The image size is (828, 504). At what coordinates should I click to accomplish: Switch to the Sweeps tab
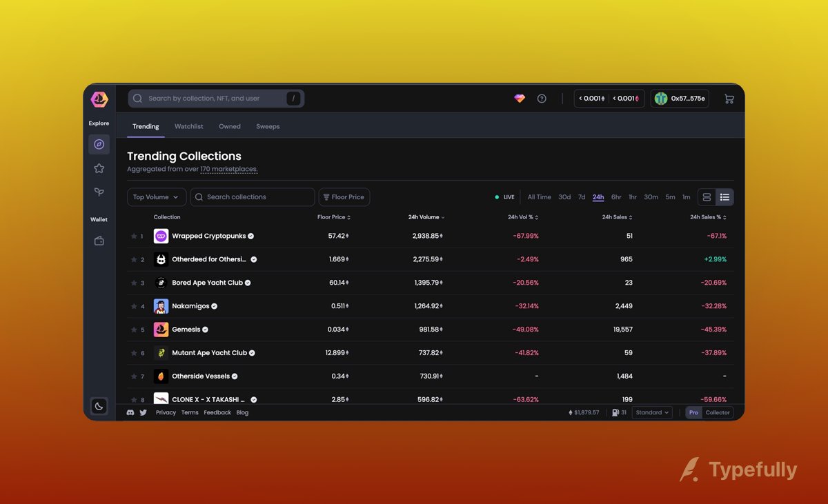pos(268,126)
